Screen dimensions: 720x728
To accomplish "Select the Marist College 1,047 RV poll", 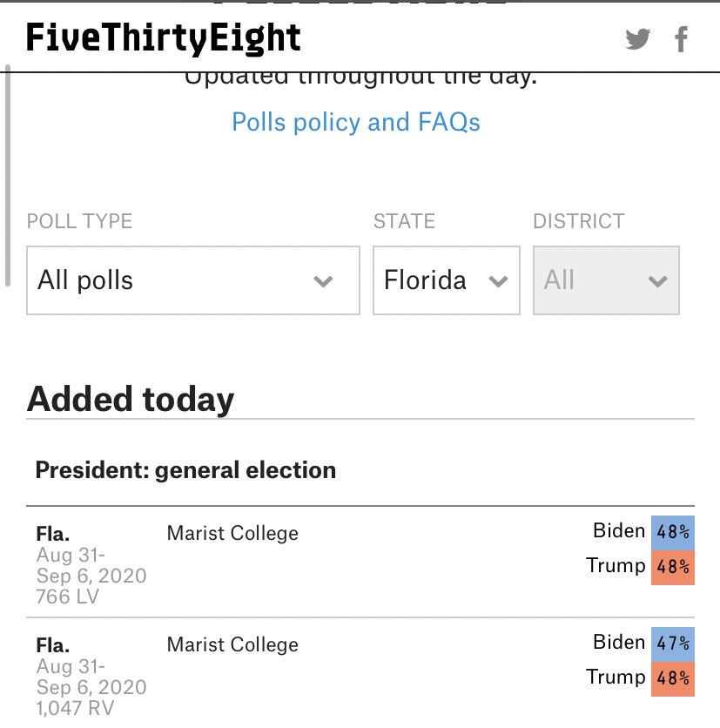I will click(232, 645).
